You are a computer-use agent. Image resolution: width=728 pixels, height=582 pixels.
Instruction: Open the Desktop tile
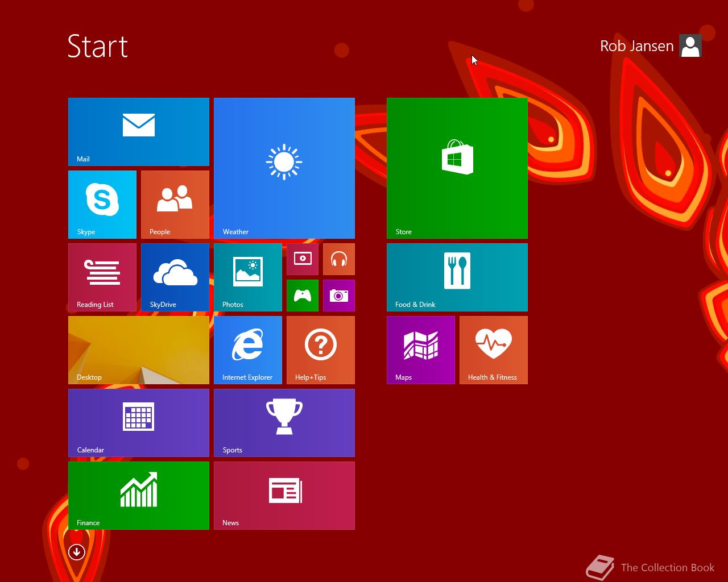tap(139, 350)
